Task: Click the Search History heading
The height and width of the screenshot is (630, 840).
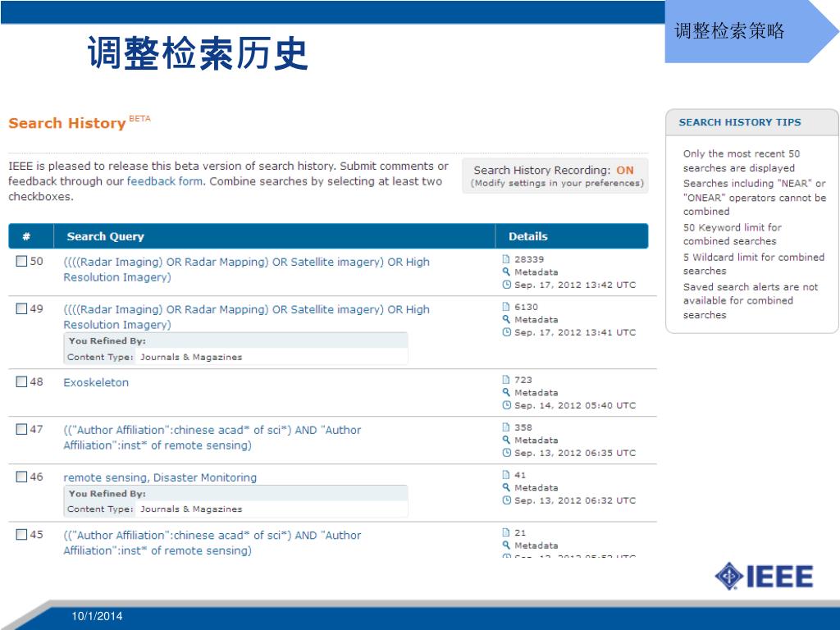Action: click(x=67, y=123)
